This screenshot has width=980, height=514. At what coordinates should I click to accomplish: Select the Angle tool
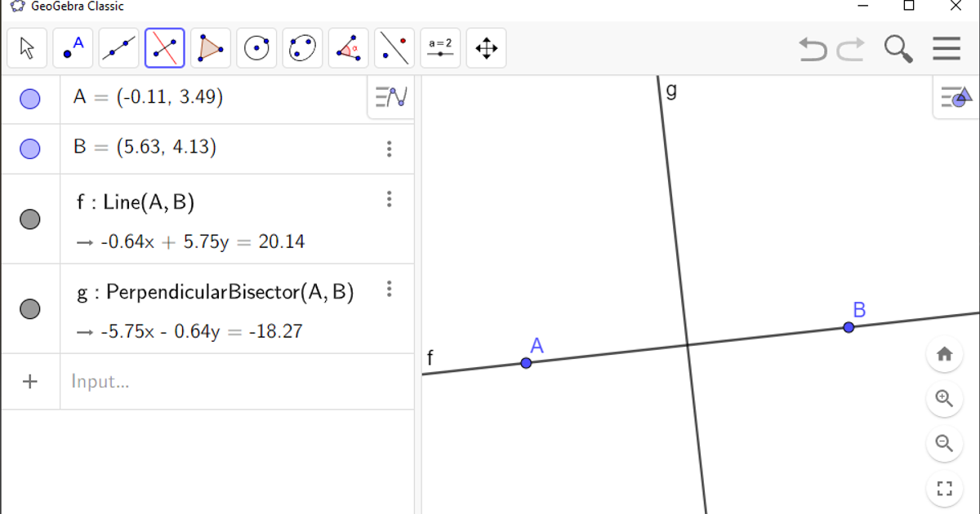347,47
